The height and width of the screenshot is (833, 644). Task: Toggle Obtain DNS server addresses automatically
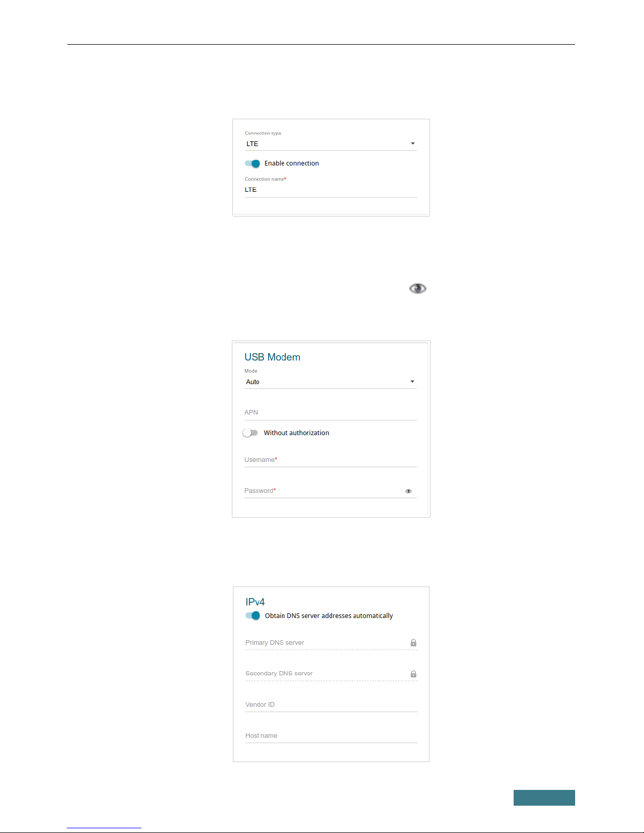pyautogui.click(x=253, y=615)
